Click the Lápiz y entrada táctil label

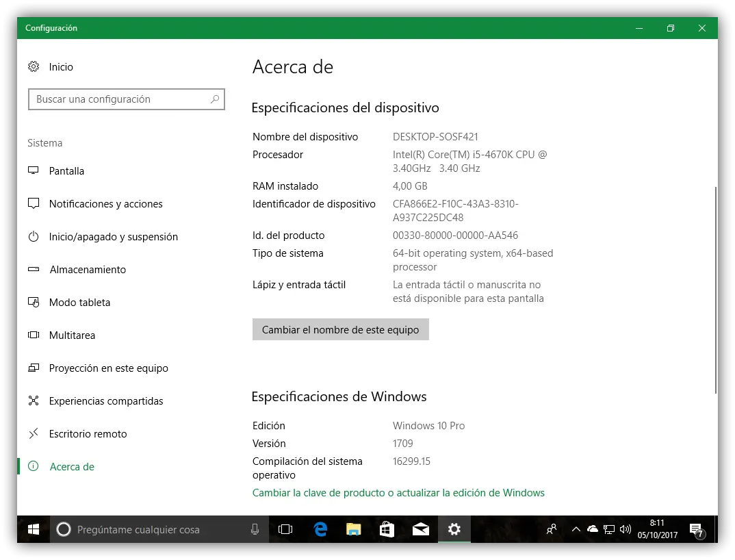[x=299, y=284]
